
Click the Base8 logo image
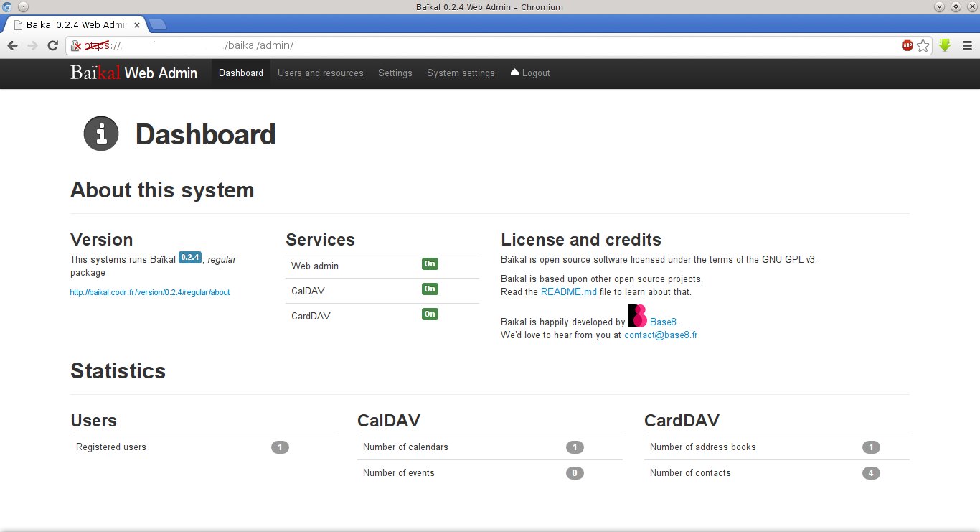637,317
